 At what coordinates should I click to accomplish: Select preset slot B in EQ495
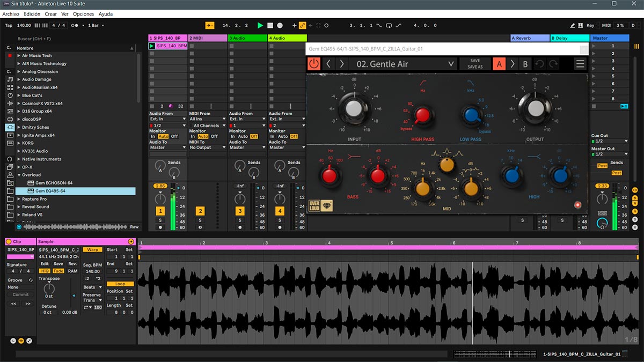click(525, 64)
